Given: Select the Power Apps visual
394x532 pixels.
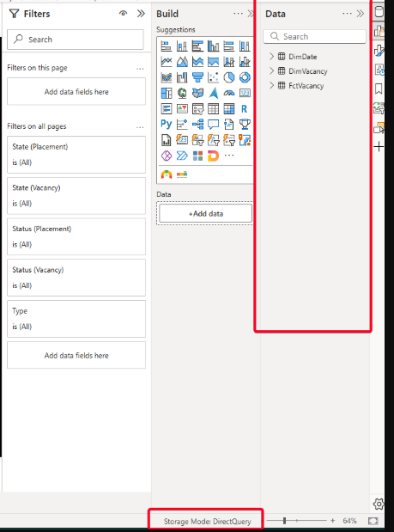Looking at the screenshot, I should click(166, 156).
